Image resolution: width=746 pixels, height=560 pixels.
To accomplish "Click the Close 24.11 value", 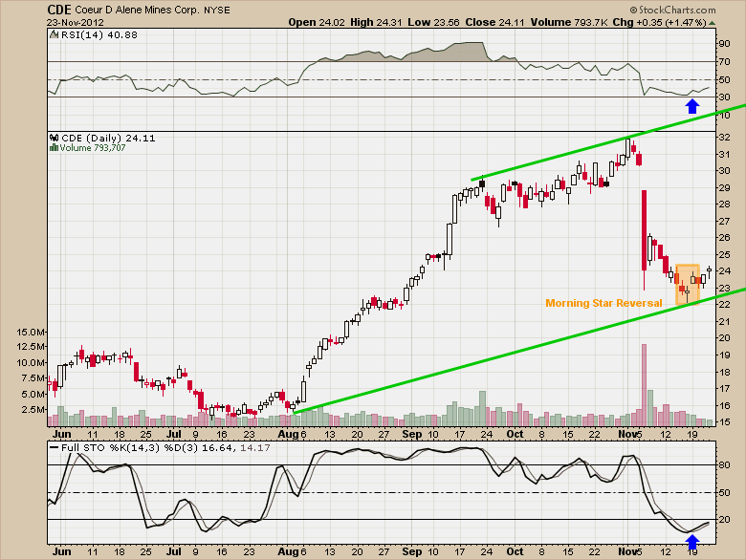I will pos(494,22).
